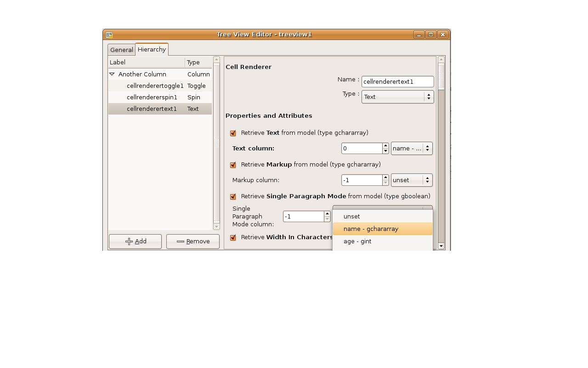
Task: Close the Tree View Editor window
Action: pyautogui.click(x=443, y=34)
